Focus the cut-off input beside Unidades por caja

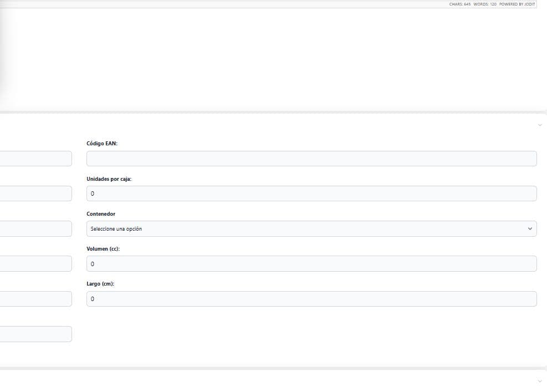35,194
